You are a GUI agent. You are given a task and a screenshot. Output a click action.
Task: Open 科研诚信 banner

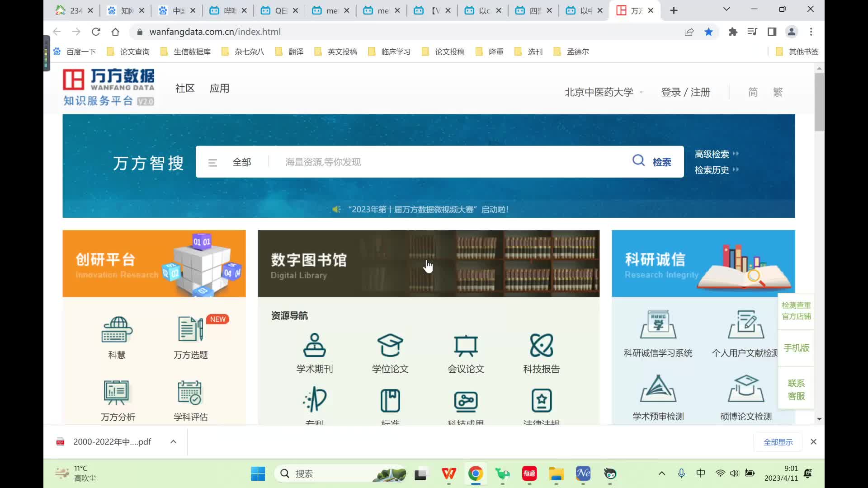pyautogui.click(x=703, y=263)
